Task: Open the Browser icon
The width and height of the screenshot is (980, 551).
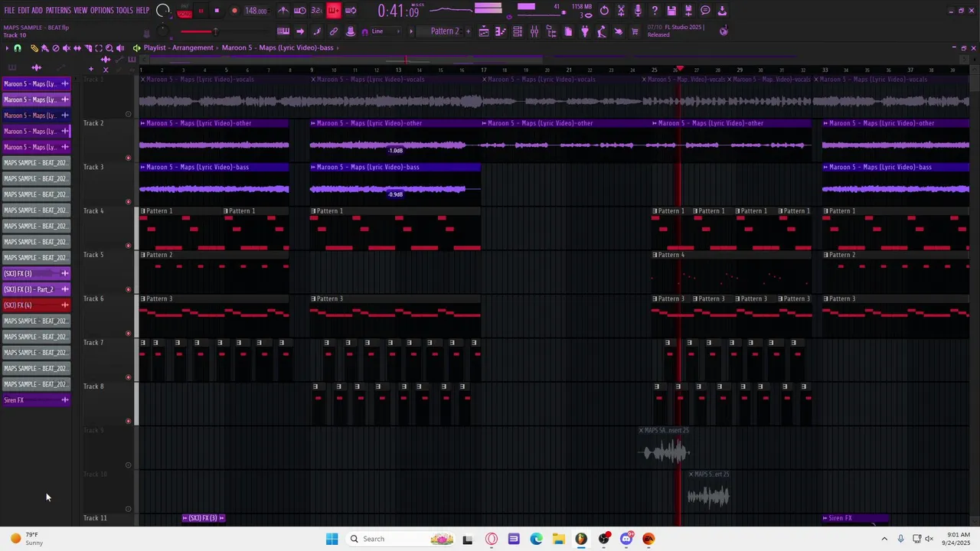Action: (551, 31)
